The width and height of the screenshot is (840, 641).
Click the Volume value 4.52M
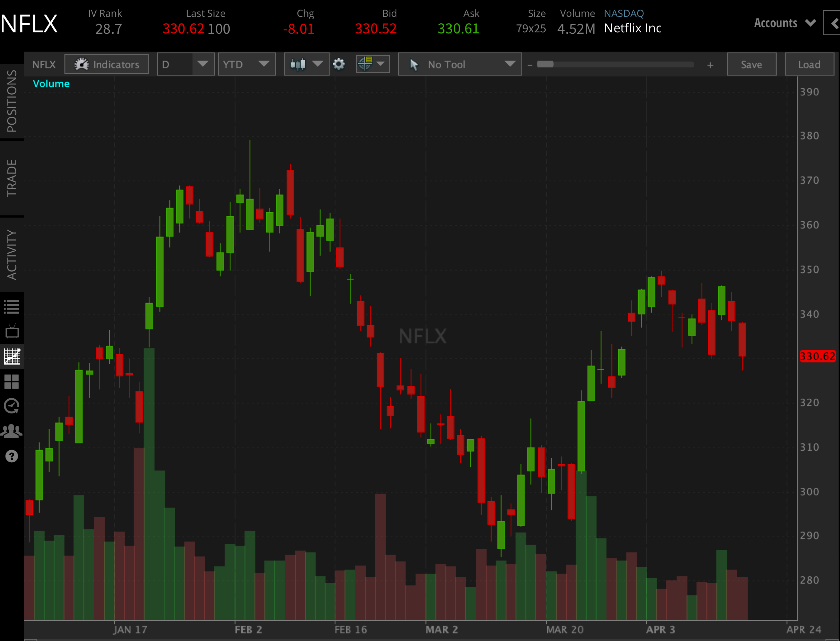[x=576, y=29]
